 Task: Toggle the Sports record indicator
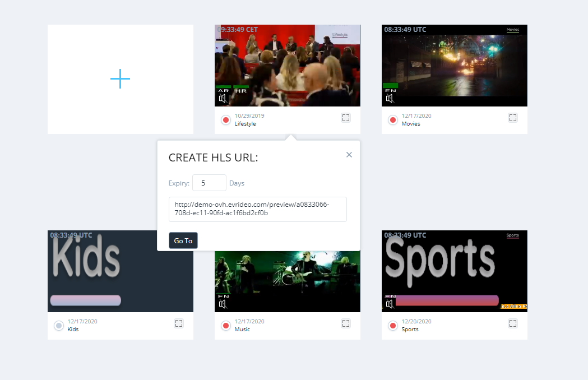coord(393,326)
